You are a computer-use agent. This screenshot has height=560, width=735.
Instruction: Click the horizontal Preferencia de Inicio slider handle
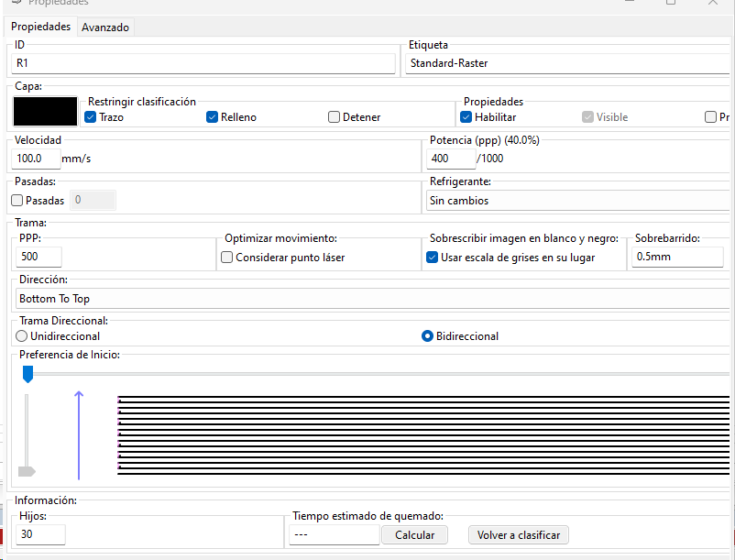point(28,375)
